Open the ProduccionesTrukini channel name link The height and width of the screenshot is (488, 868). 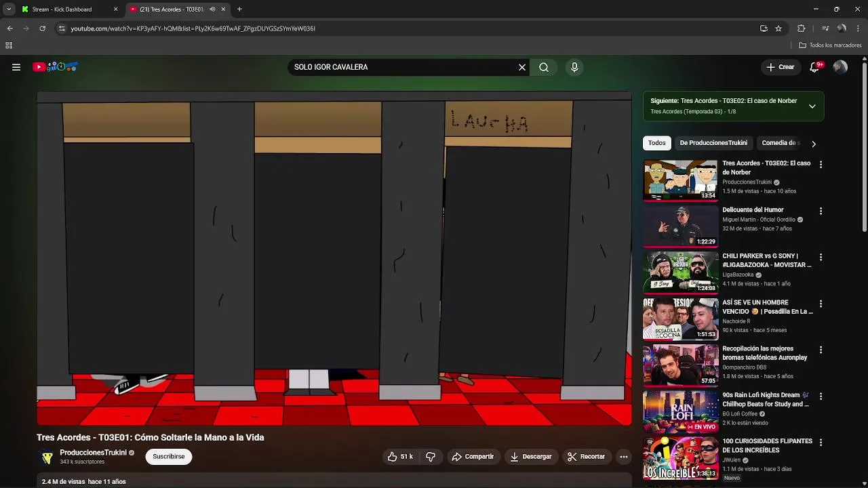pos(93,453)
